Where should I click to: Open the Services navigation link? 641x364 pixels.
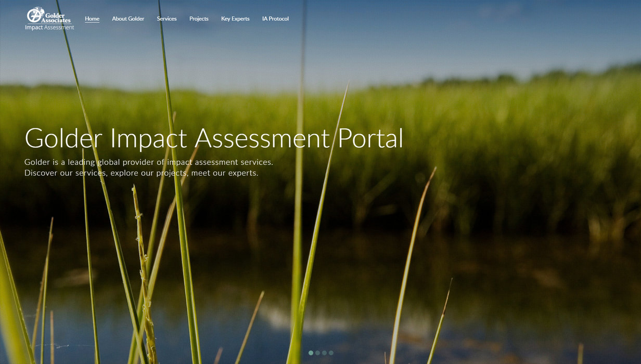coord(166,19)
